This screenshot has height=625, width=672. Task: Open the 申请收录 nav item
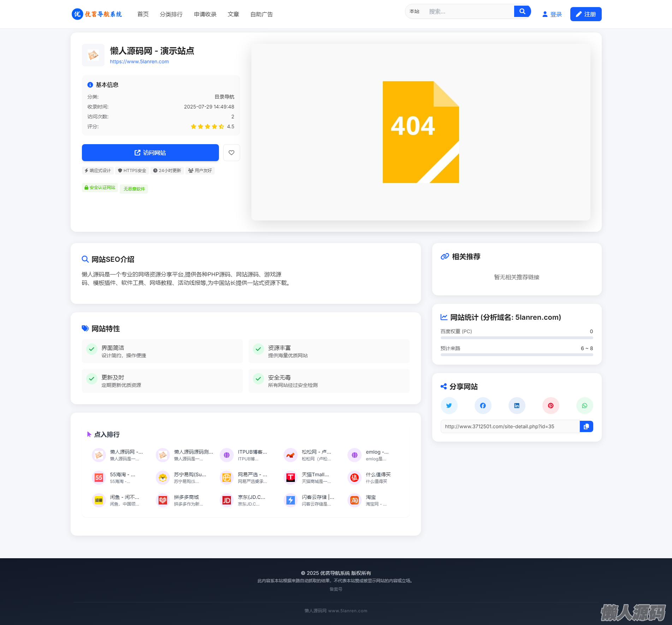[205, 14]
